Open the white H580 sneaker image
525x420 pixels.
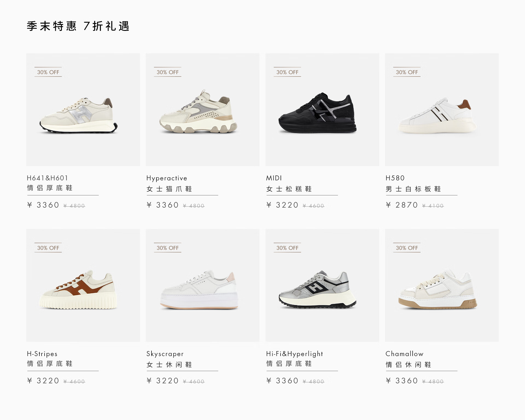tap(442, 110)
